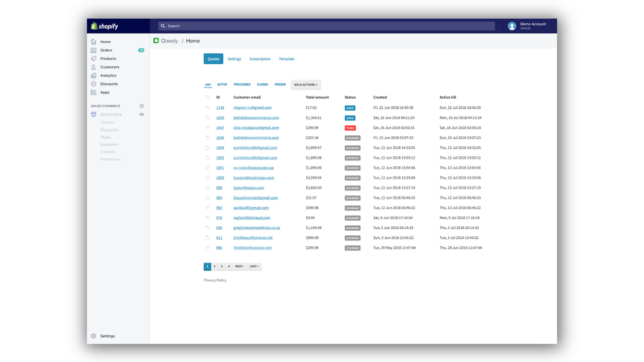Image resolution: width=644 pixels, height=362 pixels.
Task: Filter quotes by Any
Action: point(208,84)
